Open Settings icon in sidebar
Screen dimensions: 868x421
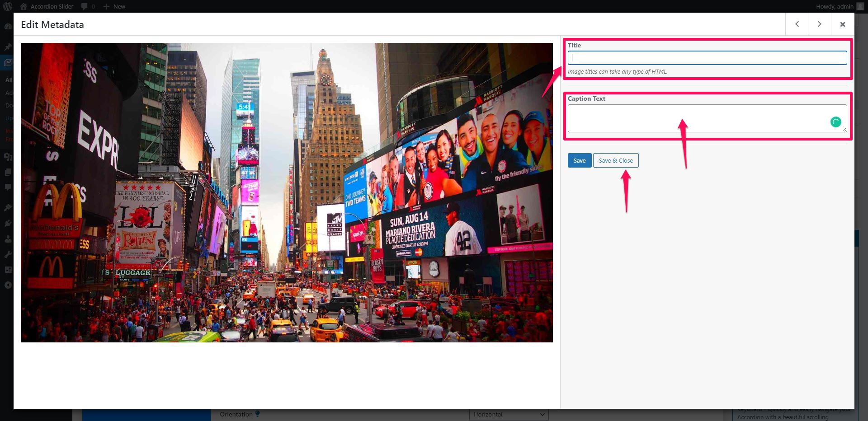8,270
